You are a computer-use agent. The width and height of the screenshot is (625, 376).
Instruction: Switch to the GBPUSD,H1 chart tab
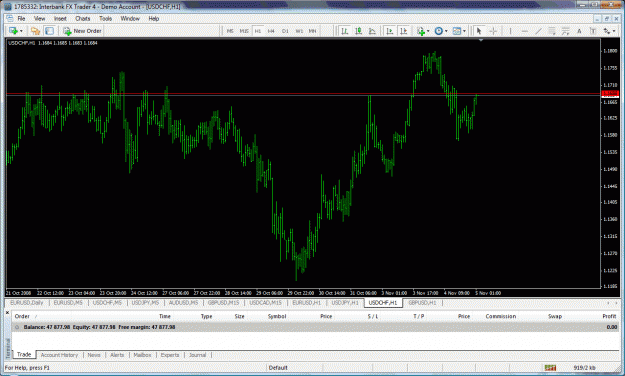(422, 303)
